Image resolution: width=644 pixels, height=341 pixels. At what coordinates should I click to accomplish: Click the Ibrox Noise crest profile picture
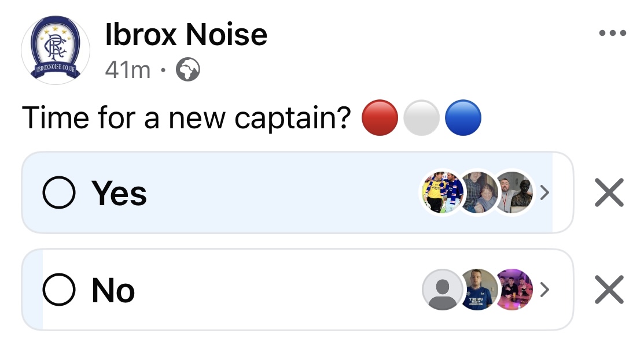[x=56, y=50]
